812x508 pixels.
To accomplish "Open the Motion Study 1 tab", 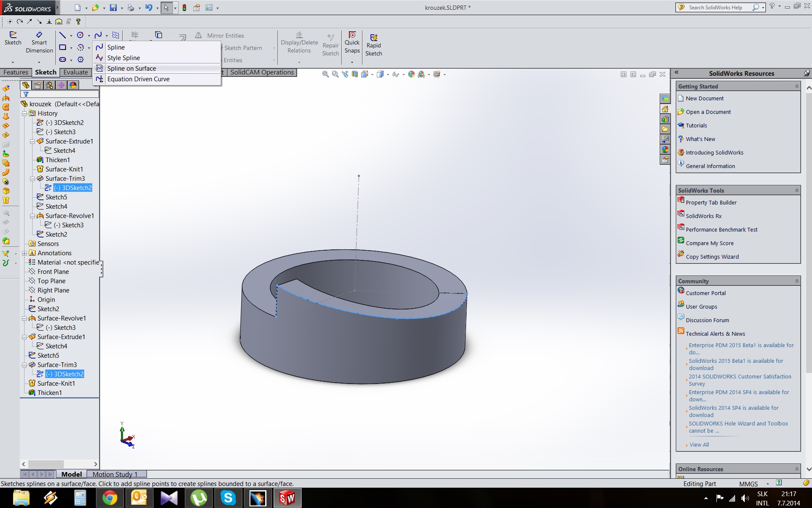I will (115, 474).
